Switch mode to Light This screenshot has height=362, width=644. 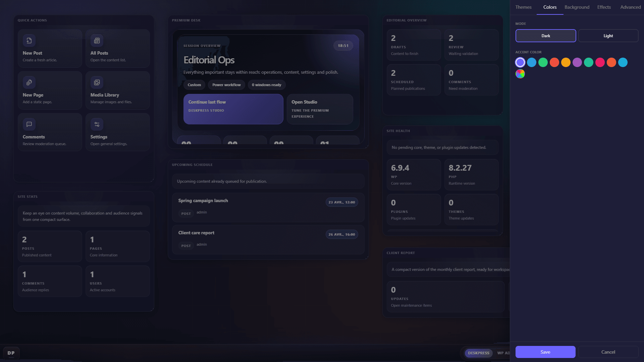click(608, 36)
